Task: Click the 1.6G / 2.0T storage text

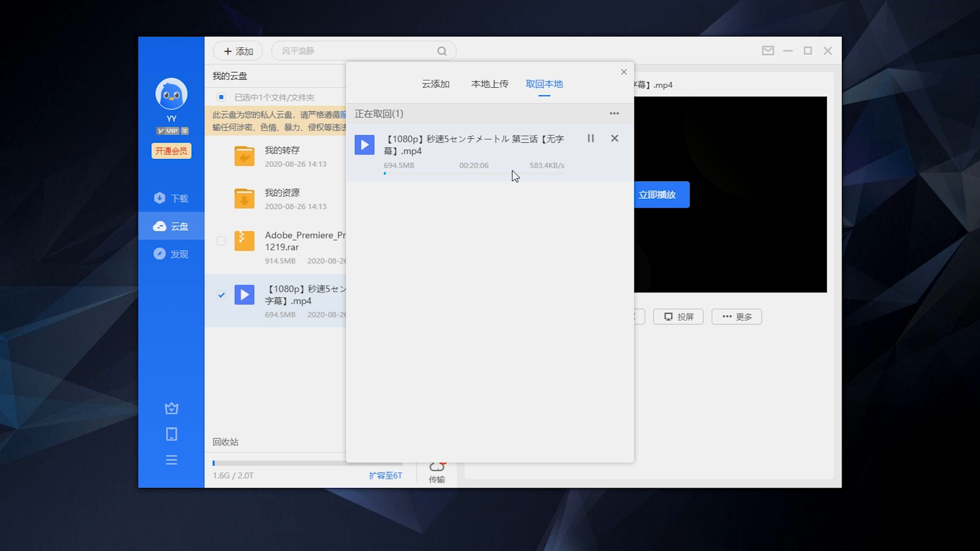Action: point(233,475)
